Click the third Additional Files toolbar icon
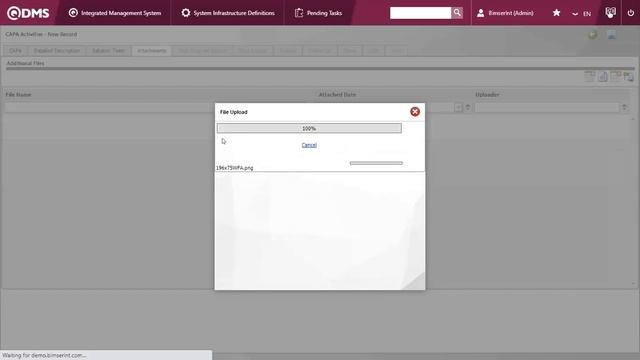This screenshot has height=360, width=640. pyautogui.click(x=616, y=76)
